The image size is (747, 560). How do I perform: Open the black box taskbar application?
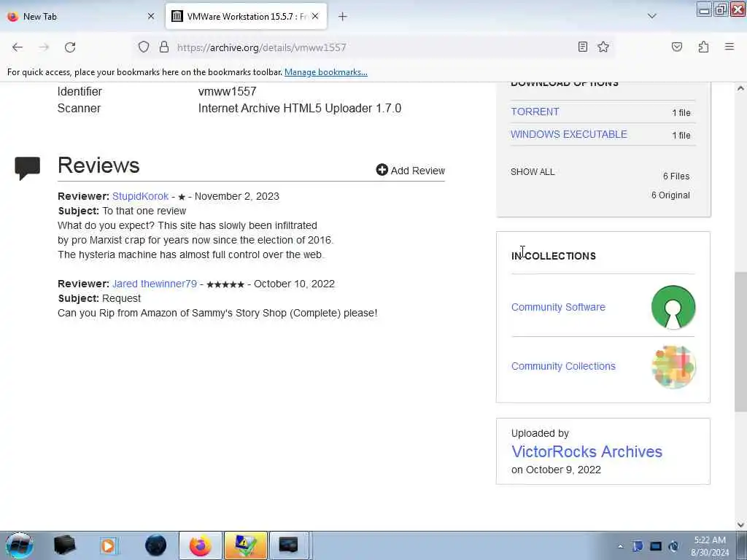(x=64, y=545)
